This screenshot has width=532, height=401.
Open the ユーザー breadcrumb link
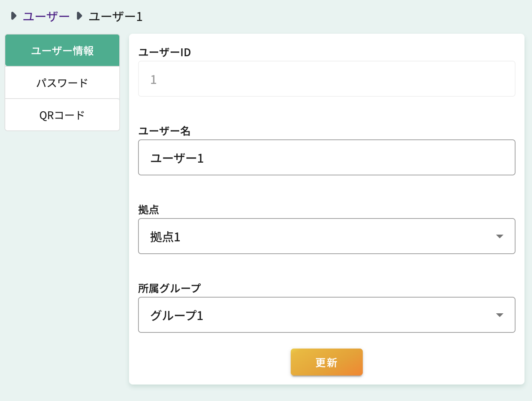(x=46, y=16)
